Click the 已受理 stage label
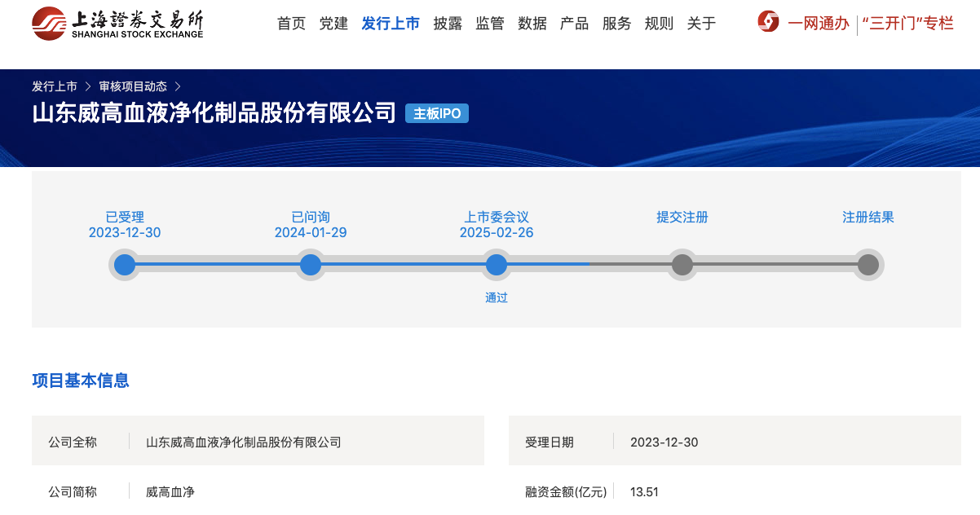 125,217
